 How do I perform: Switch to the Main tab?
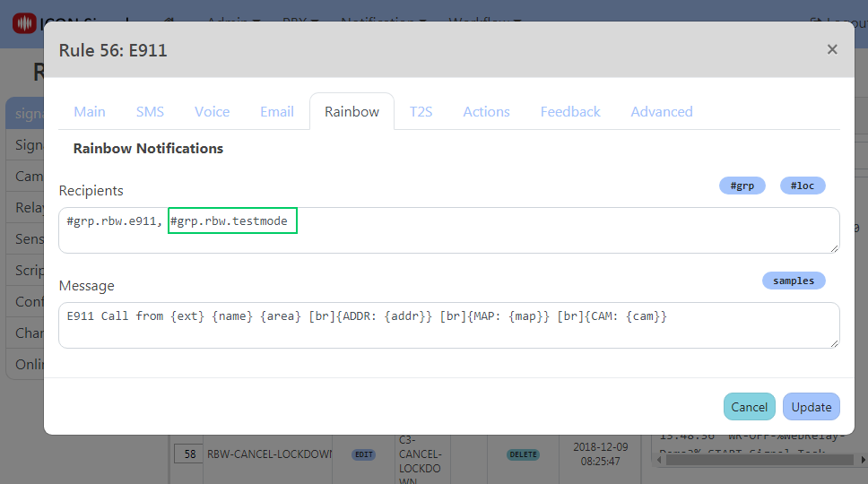(90, 112)
